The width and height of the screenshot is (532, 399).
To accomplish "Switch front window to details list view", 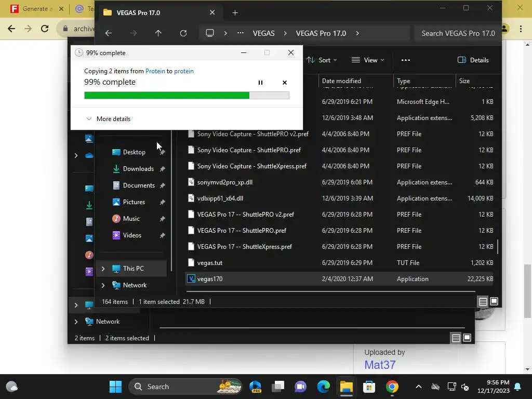I will click(x=483, y=301).
